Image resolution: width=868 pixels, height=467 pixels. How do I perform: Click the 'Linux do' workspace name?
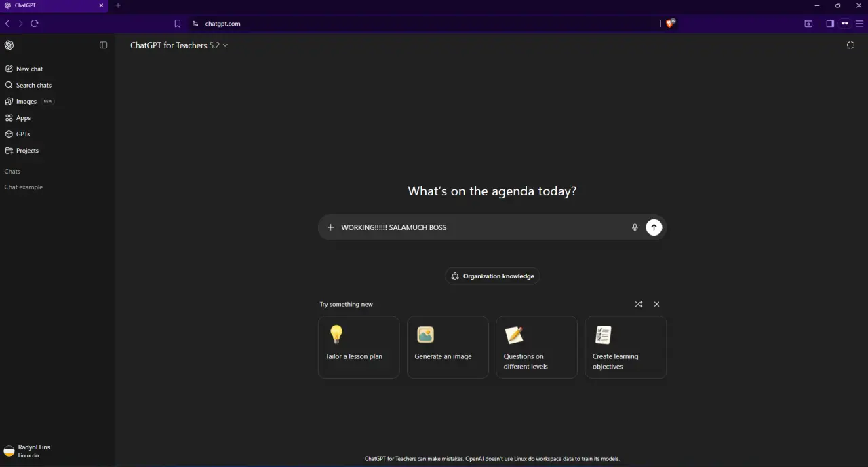28,455
